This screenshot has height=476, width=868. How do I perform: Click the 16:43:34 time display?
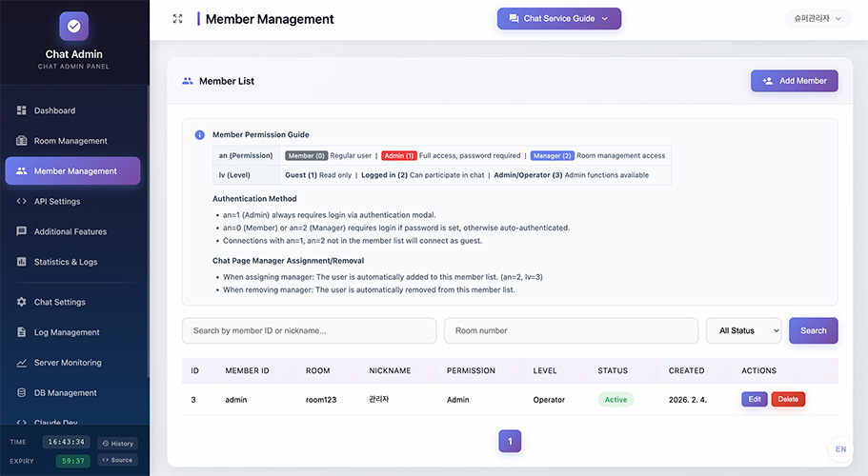coord(66,442)
